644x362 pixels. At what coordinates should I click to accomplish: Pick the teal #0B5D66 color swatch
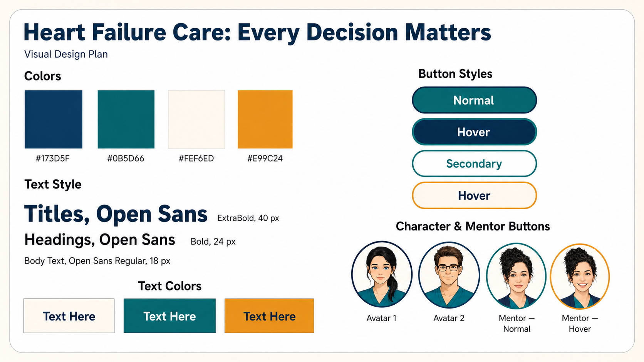pos(126,119)
